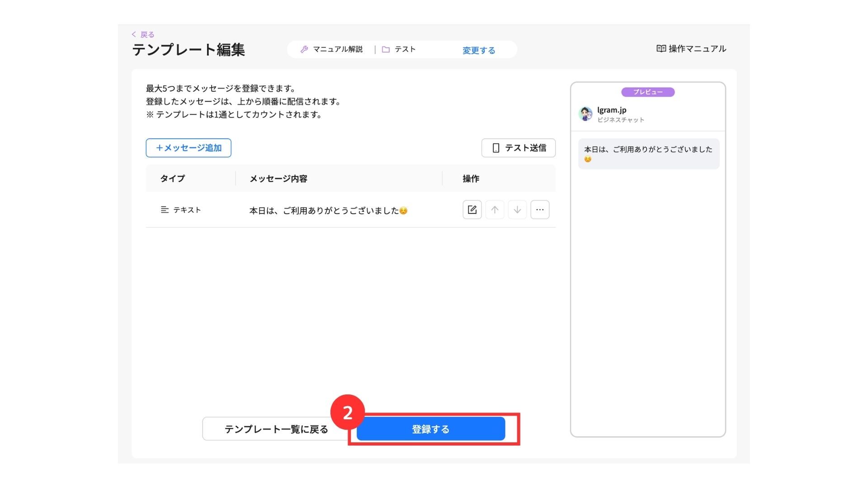This screenshot has height=488, width=868.
Task: Click the book icon for 操作マニュアル
Action: [x=661, y=49]
